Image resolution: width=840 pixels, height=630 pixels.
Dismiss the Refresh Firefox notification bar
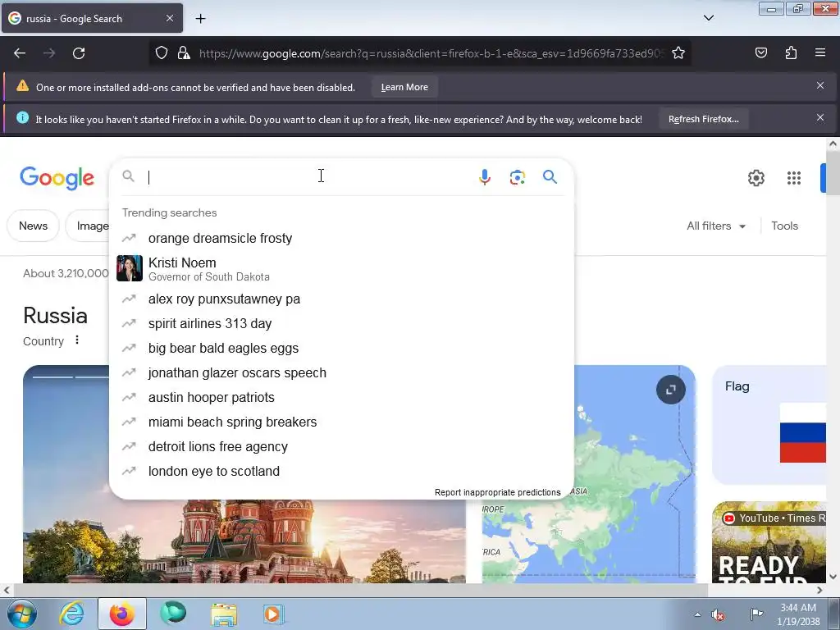(x=820, y=117)
